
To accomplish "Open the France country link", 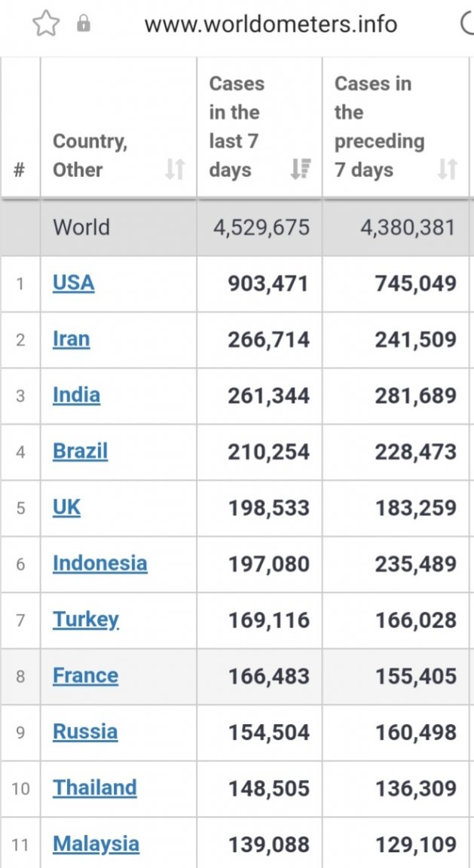I will point(85,675).
